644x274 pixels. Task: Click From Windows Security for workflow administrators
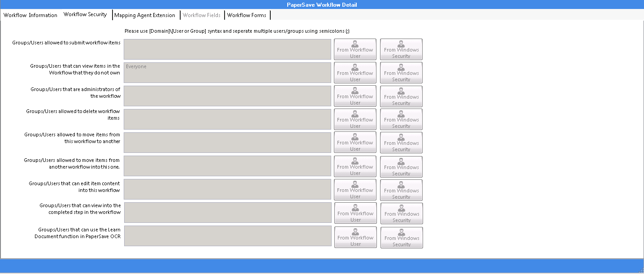pos(401,96)
